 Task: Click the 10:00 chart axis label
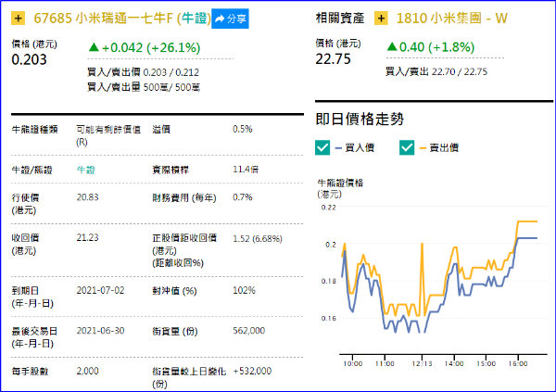[x=353, y=363]
